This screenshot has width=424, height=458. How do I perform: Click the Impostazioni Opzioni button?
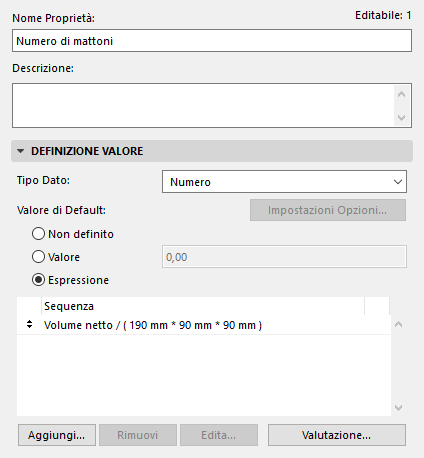coord(328,210)
